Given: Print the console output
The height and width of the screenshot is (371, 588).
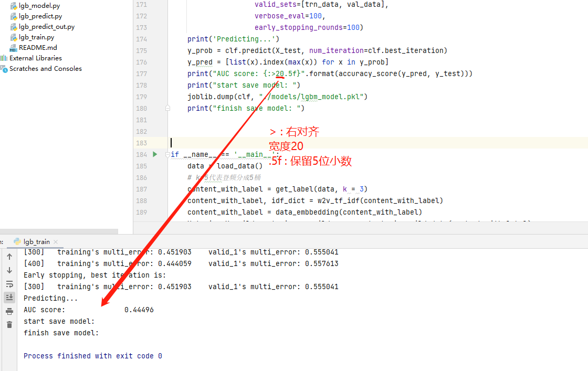Looking at the screenshot, I should point(9,311).
